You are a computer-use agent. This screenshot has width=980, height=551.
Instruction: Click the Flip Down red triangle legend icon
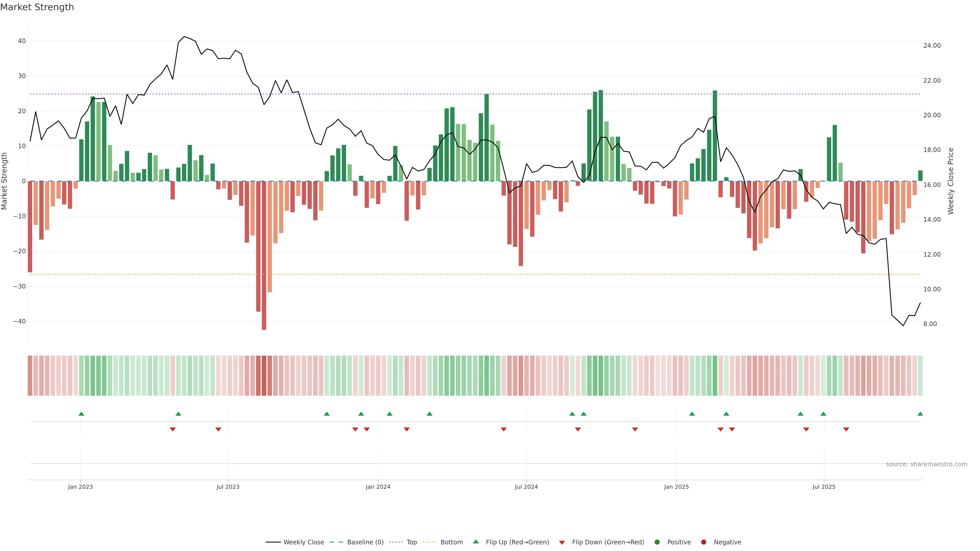pyautogui.click(x=562, y=542)
